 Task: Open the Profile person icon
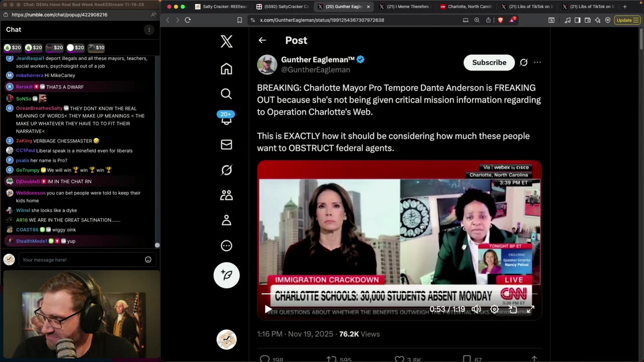coord(226,220)
